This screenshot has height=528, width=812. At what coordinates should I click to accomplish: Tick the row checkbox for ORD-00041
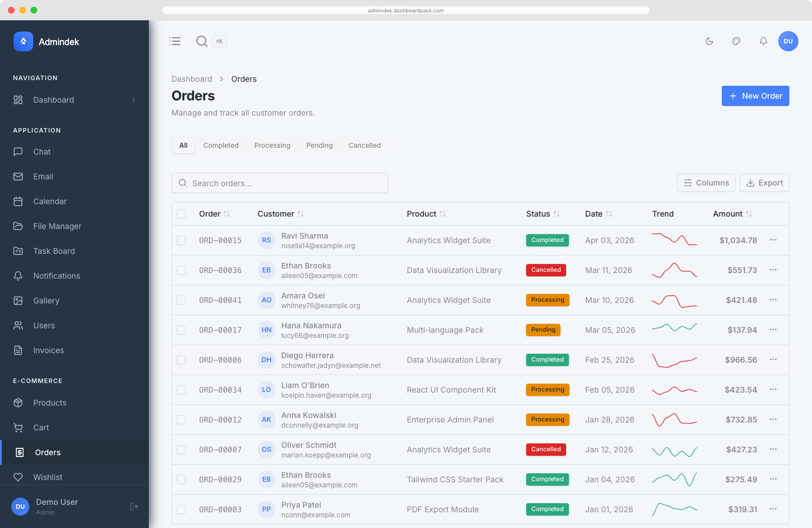tap(181, 300)
